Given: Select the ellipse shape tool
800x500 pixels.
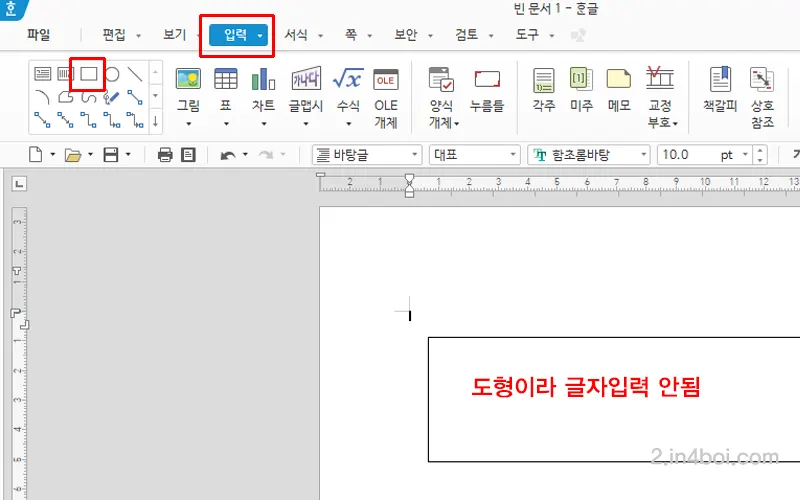Looking at the screenshot, I should click(112, 74).
